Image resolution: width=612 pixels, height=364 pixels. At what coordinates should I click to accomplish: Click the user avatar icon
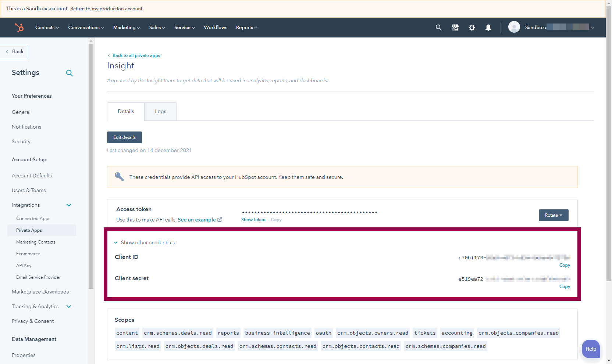point(514,27)
